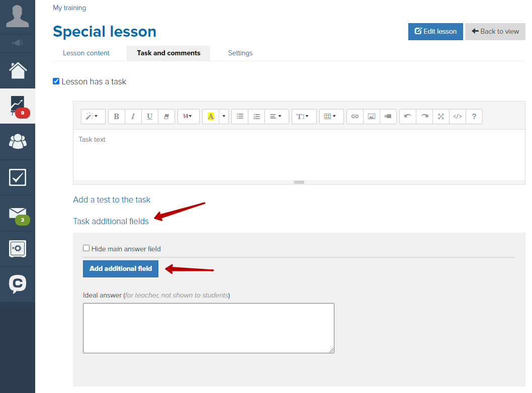Switch editor to code view
The height and width of the screenshot is (393, 532).
[x=458, y=117]
